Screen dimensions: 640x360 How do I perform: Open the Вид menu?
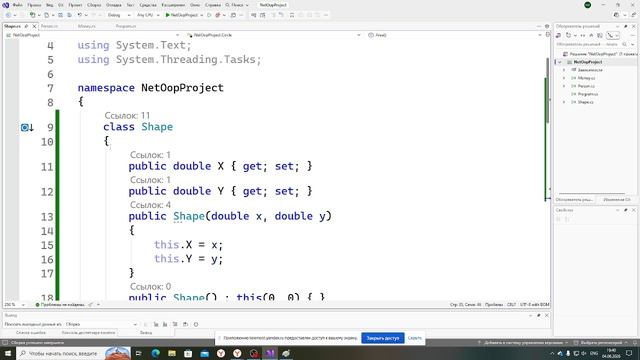49,5
